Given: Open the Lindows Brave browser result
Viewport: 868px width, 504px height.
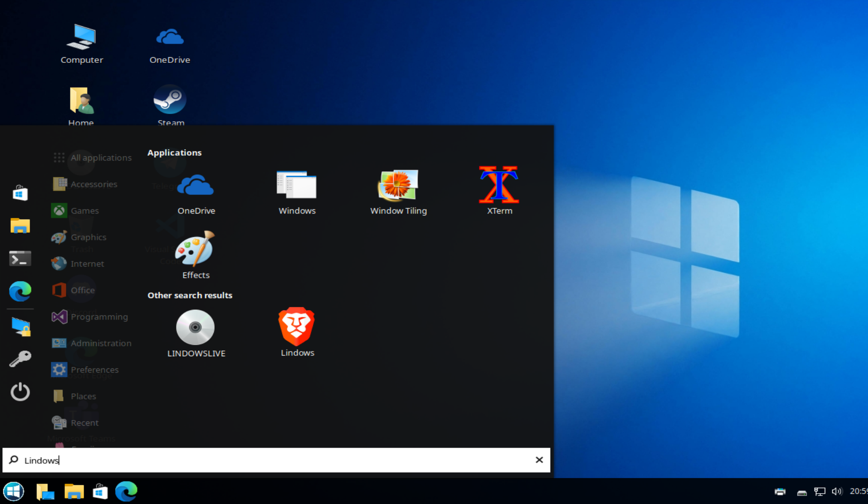Looking at the screenshot, I should (x=297, y=332).
